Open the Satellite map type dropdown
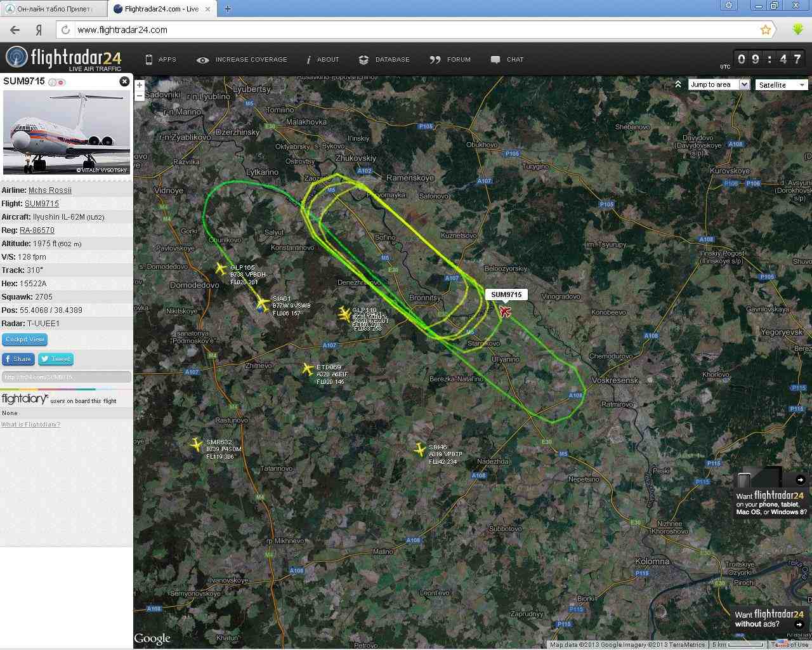 click(781, 85)
